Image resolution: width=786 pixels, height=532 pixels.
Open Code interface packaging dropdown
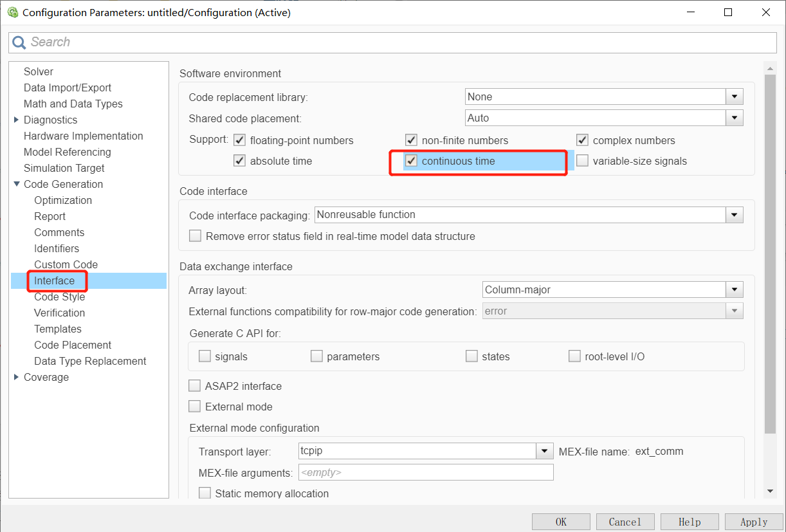pyautogui.click(x=735, y=215)
